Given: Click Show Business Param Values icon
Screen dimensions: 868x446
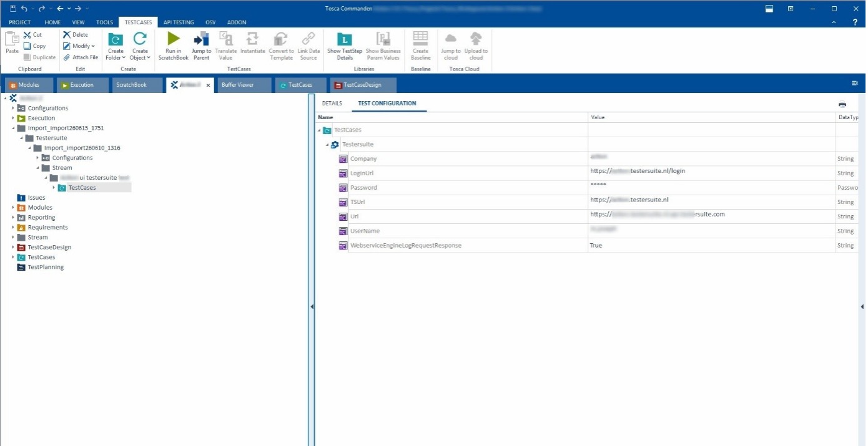Looking at the screenshot, I should tap(383, 39).
